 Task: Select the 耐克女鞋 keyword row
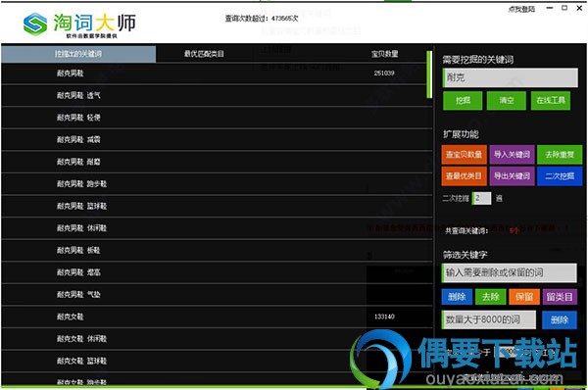(x=217, y=317)
